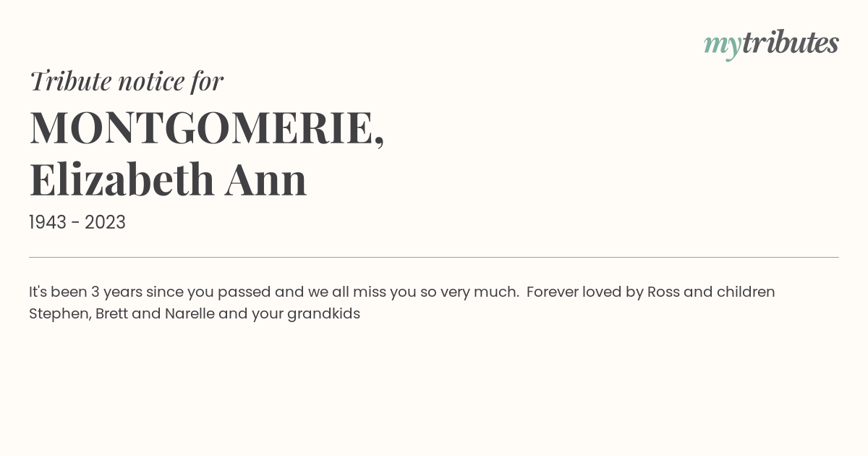
Task: Click the green "my" part of the logo
Action: point(722,45)
